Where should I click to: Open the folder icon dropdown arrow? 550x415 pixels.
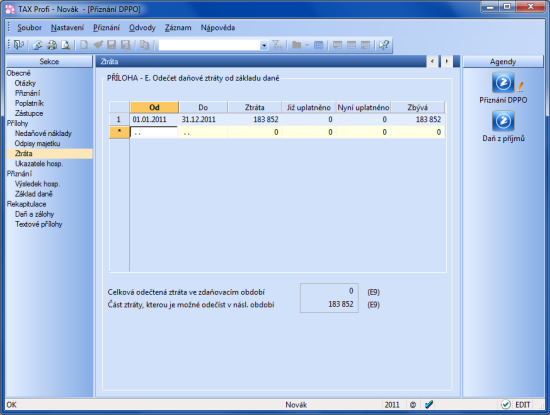pos(307,45)
